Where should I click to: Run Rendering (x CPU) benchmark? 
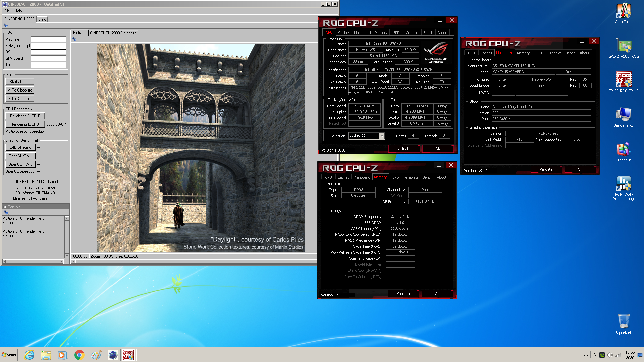coord(25,124)
